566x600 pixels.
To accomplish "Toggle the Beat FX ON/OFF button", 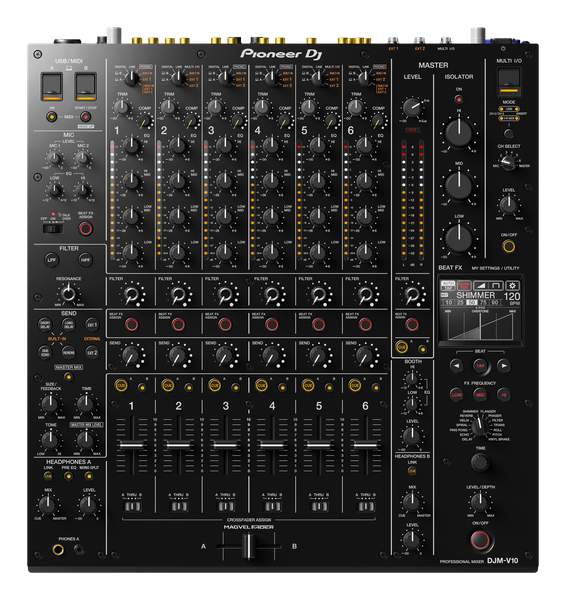I will click(x=480, y=540).
